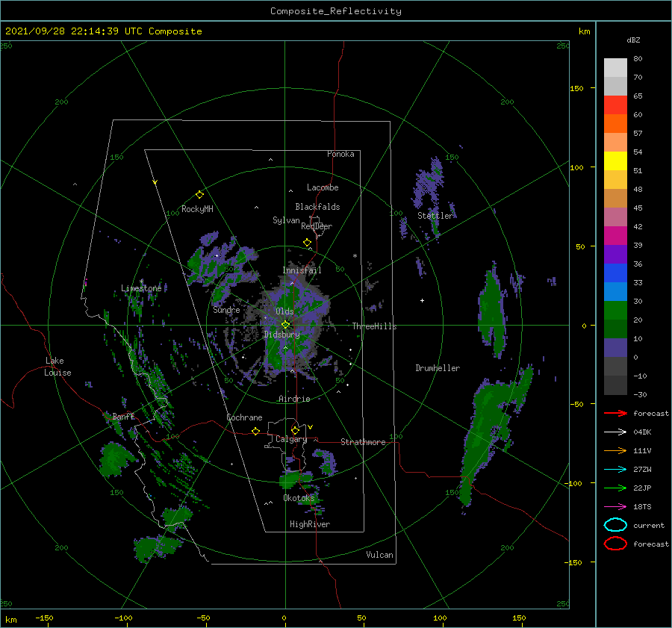672x628 pixels.
Task: Click the Sundre label
Action: 226,310
